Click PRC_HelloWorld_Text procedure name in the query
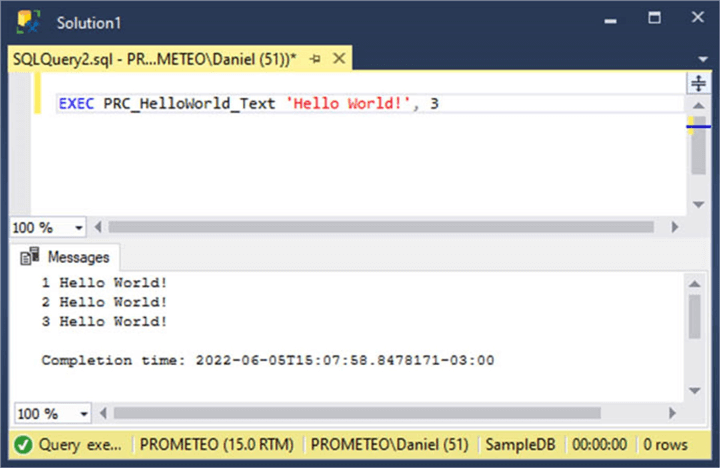720x468 pixels. pyautogui.click(x=189, y=104)
